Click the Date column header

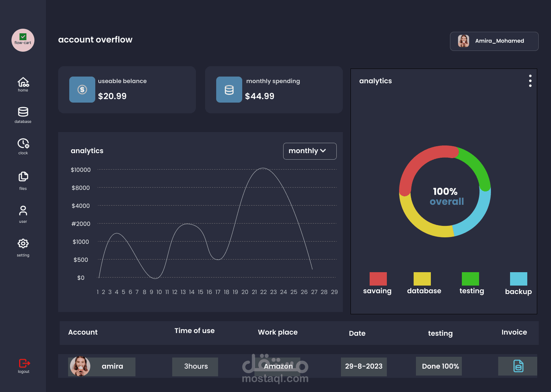pyautogui.click(x=357, y=333)
